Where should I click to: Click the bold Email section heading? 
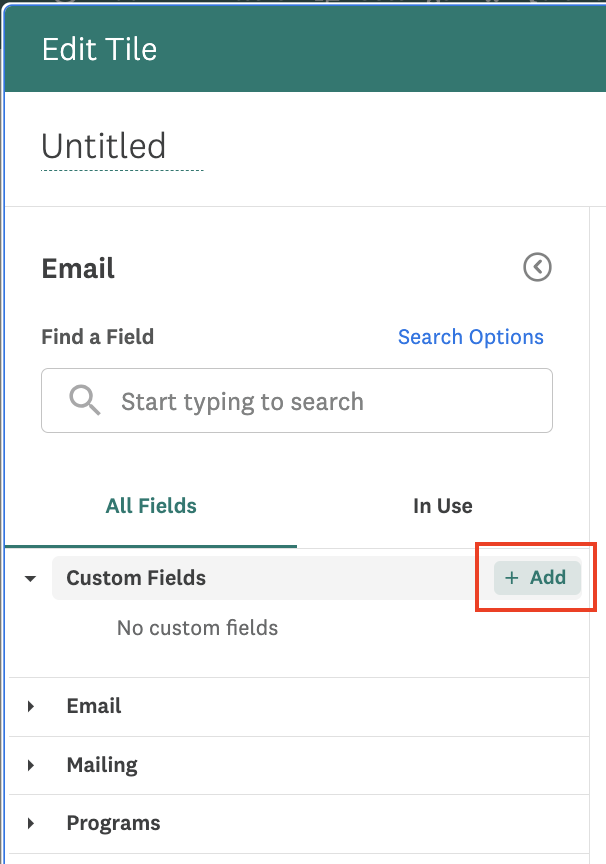[78, 268]
